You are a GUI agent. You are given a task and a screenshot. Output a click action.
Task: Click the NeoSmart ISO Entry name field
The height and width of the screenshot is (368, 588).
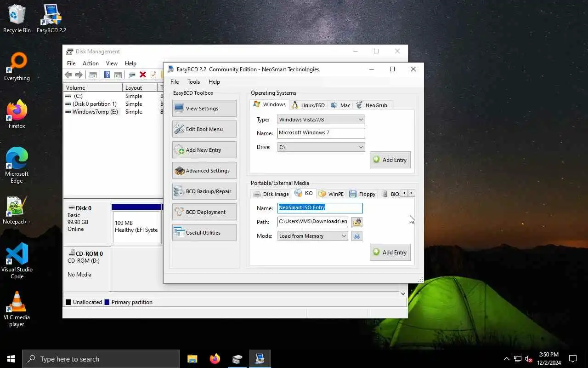(320, 208)
